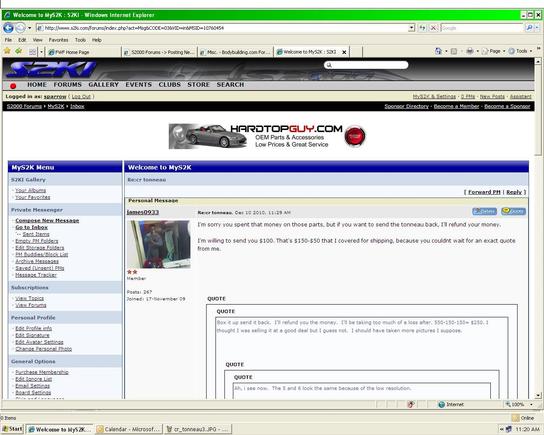
Task: Click the Stop loading X icon
Action: pyautogui.click(x=433, y=28)
